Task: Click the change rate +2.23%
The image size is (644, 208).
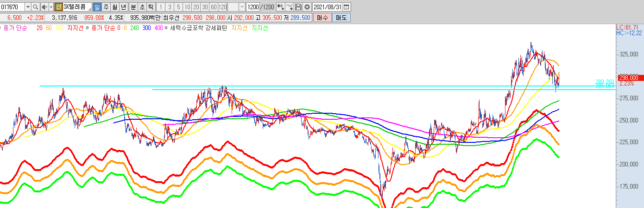Action: (35, 18)
